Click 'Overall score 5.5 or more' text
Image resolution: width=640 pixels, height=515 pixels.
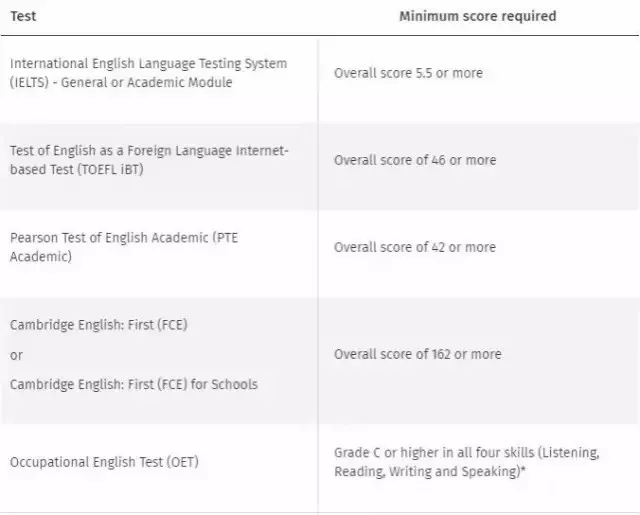click(408, 73)
